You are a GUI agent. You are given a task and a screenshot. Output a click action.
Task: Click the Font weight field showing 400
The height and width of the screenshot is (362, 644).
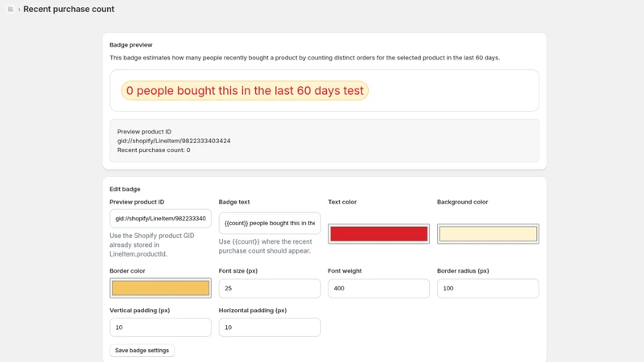coord(378,288)
